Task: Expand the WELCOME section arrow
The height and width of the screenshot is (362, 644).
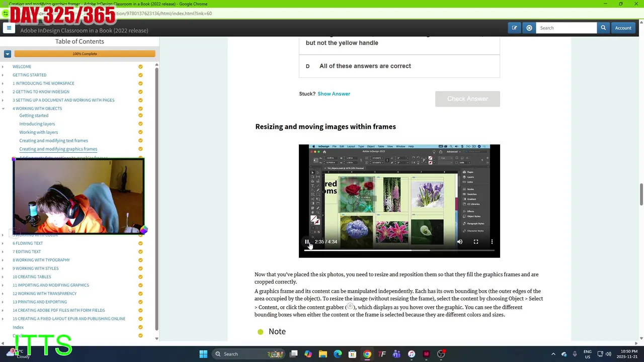Action: pos(3,67)
